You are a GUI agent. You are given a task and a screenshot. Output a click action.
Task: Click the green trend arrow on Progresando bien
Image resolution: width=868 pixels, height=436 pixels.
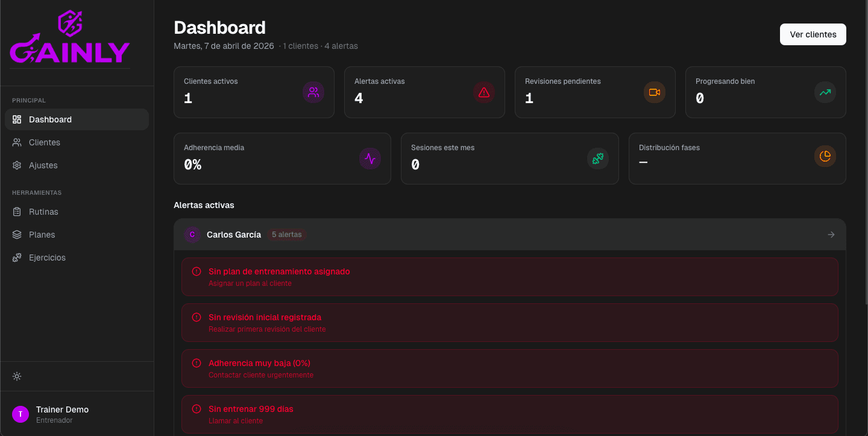825,92
